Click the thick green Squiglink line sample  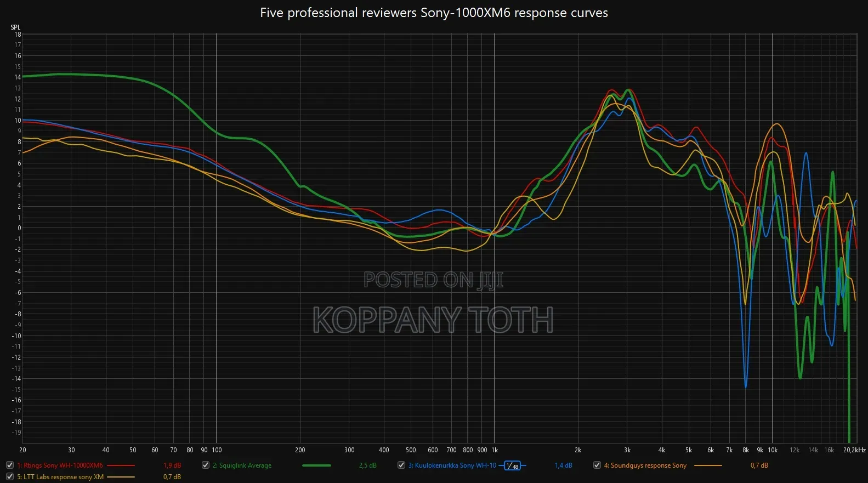pos(316,465)
